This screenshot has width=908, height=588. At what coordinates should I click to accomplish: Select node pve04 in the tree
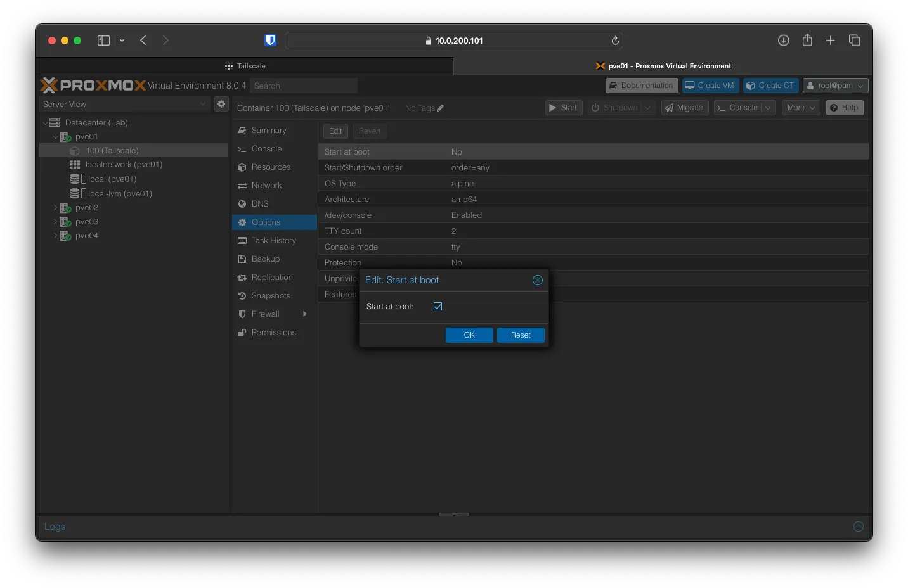[86, 235]
